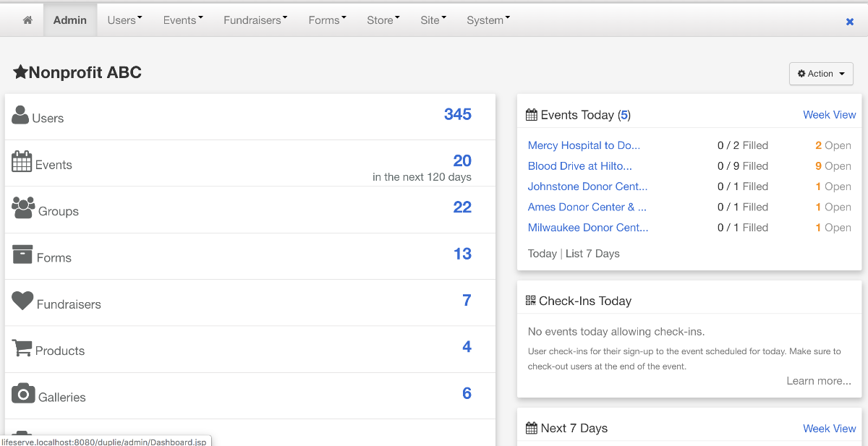Click the Groups people icon

coord(23,207)
